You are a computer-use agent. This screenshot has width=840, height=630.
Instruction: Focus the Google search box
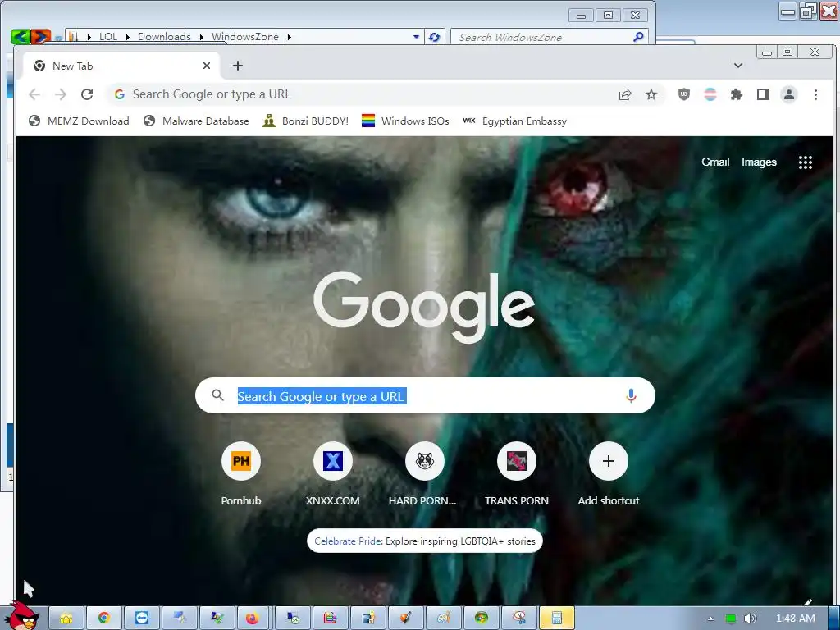coord(425,395)
